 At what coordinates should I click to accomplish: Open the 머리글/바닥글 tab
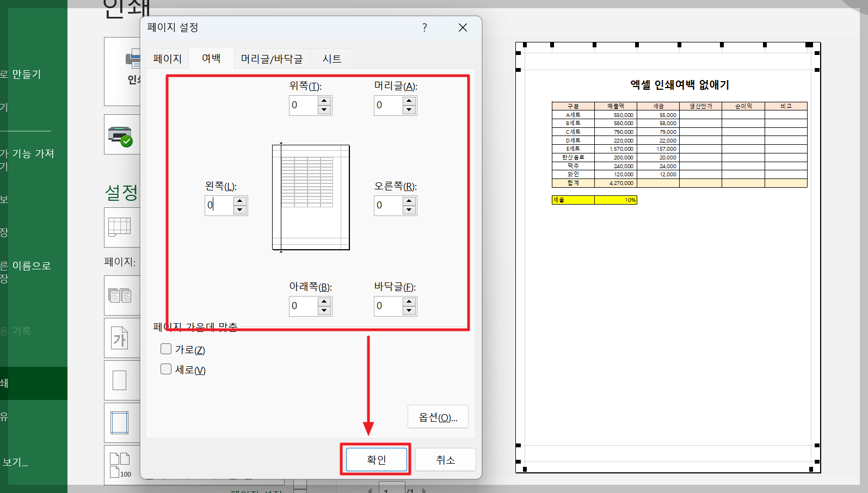[x=272, y=59]
